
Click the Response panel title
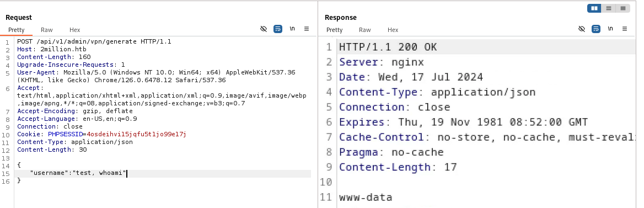tap(341, 17)
